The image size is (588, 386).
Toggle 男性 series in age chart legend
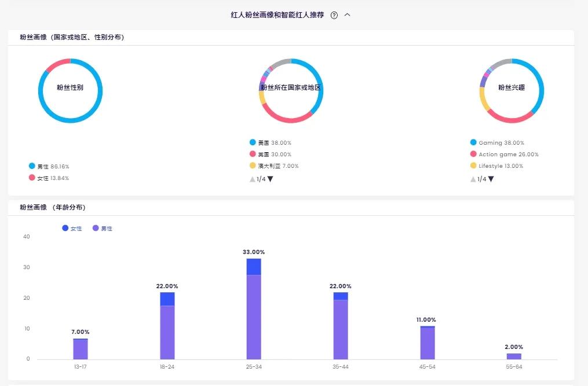pyautogui.click(x=103, y=228)
